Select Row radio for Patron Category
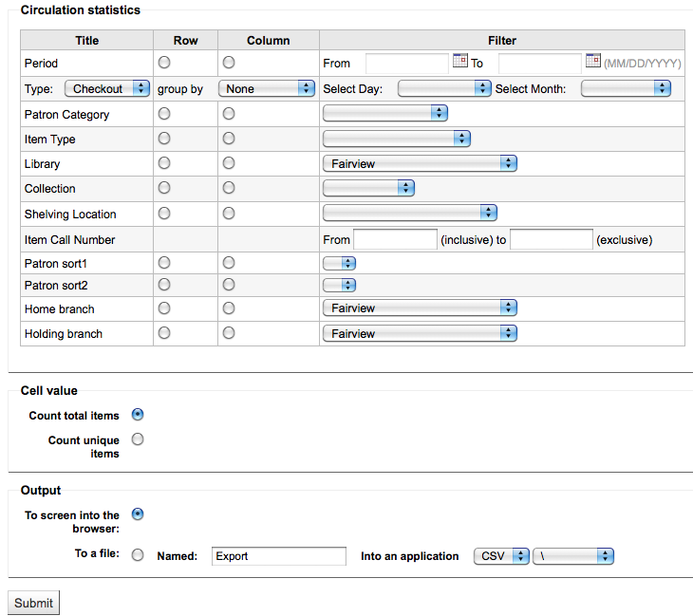 [164, 114]
